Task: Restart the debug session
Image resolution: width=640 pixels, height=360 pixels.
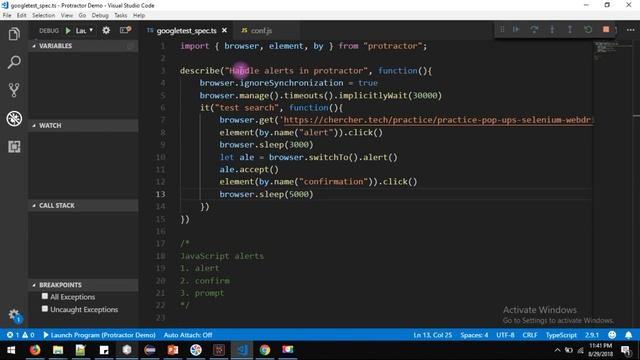Action: pos(588,29)
